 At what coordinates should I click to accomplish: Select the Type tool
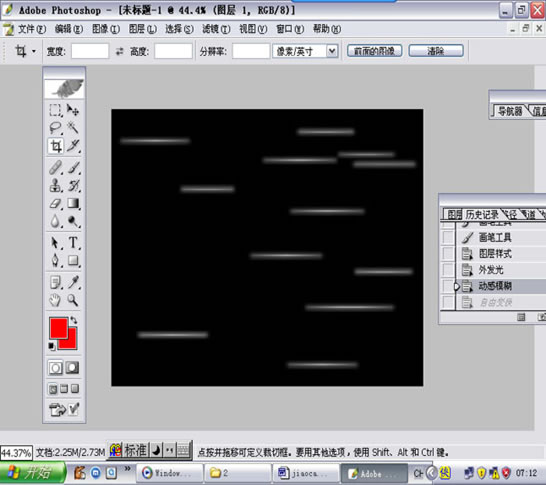pos(73,243)
